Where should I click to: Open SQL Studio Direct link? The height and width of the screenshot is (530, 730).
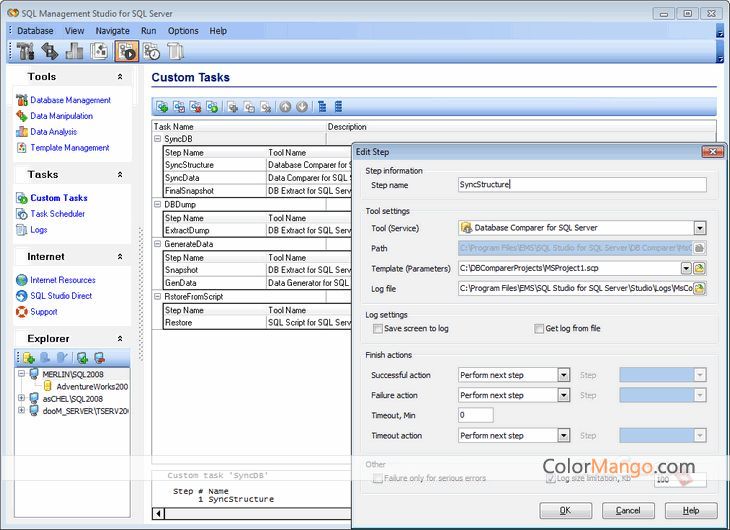click(x=61, y=296)
